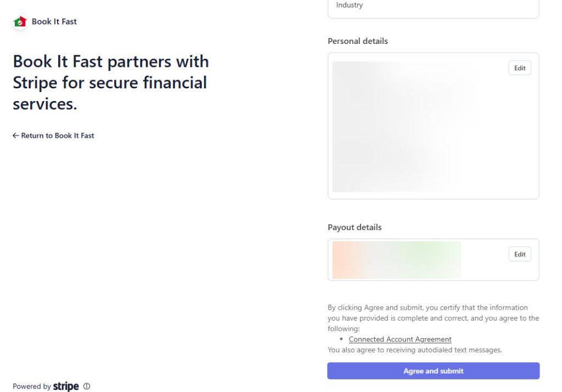Image resolution: width=562 pixels, height=392 pixels.
Task: Click the Stripe secure financial services headline
Action: 110,82
